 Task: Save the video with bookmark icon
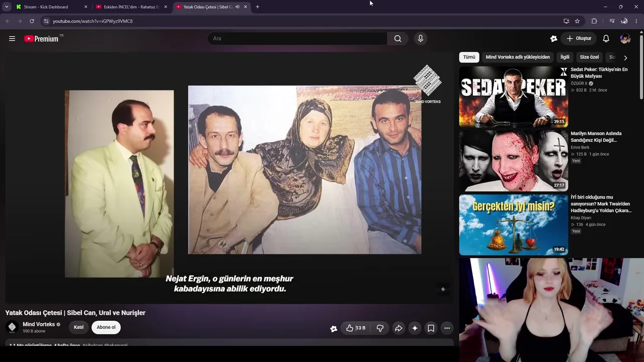pos(431,328)
